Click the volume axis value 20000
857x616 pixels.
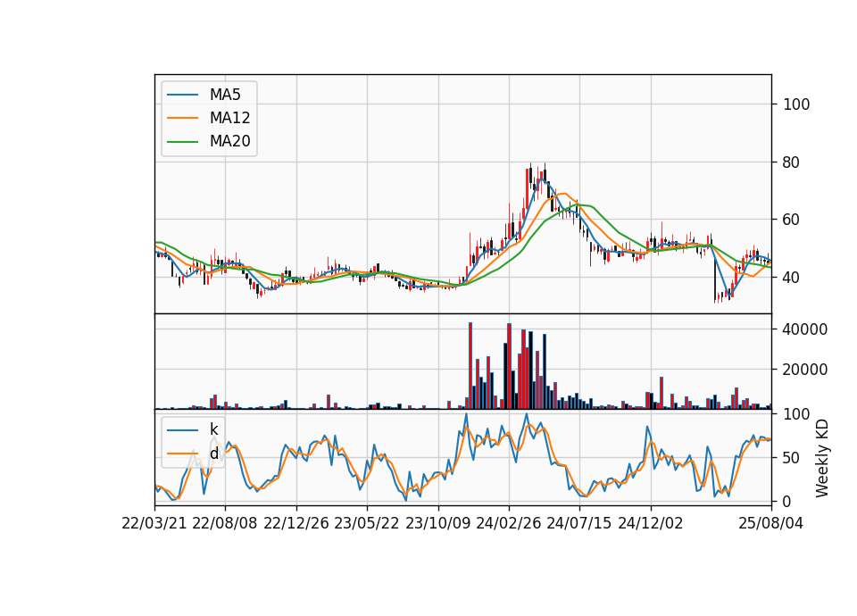coord(805,370)
